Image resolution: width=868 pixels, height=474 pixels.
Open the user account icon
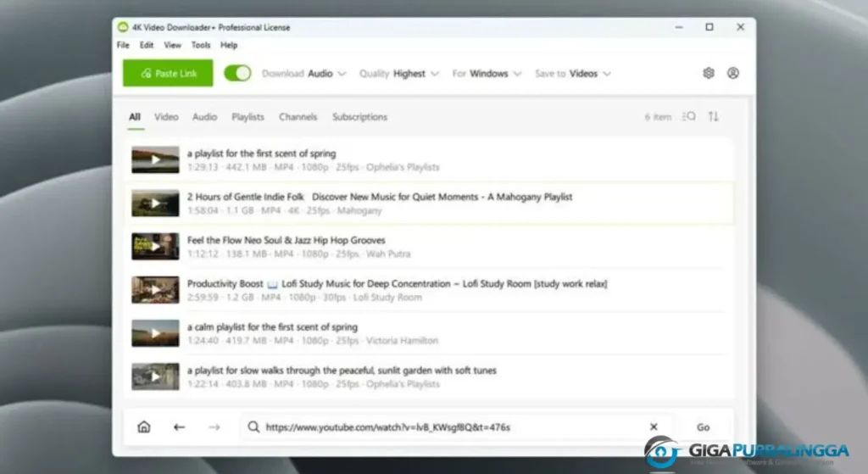pos(733,73)
